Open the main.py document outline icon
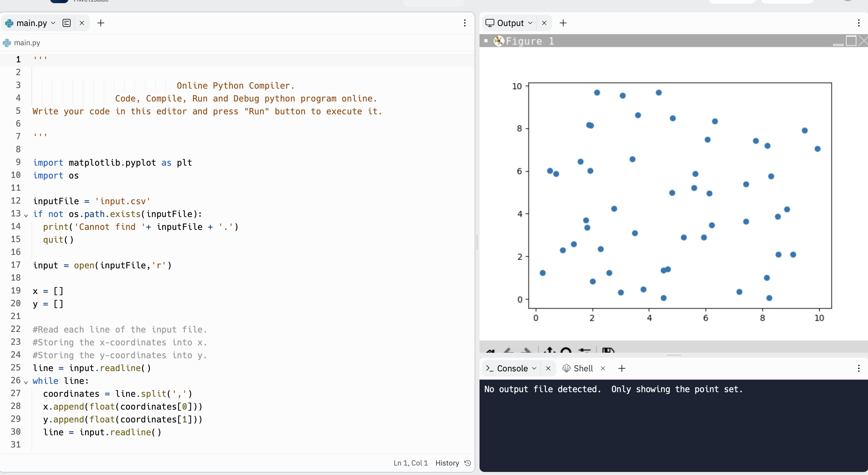 (66, 23)
